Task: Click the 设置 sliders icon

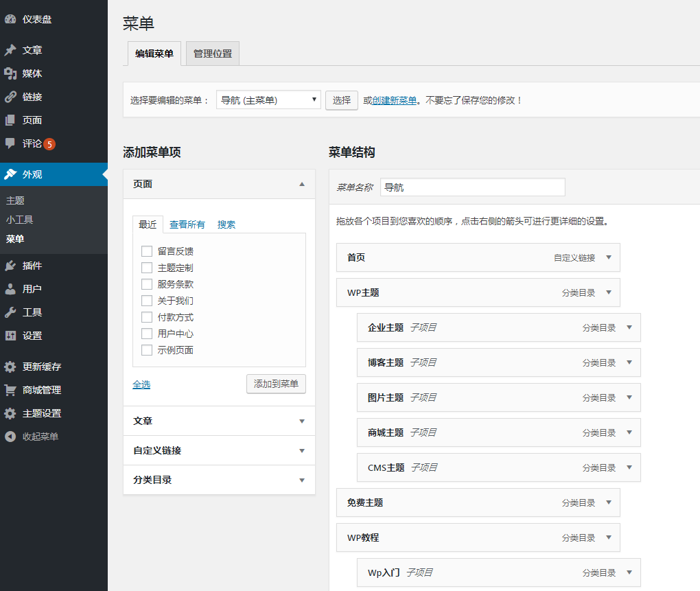Action: [x=10, y=336]
